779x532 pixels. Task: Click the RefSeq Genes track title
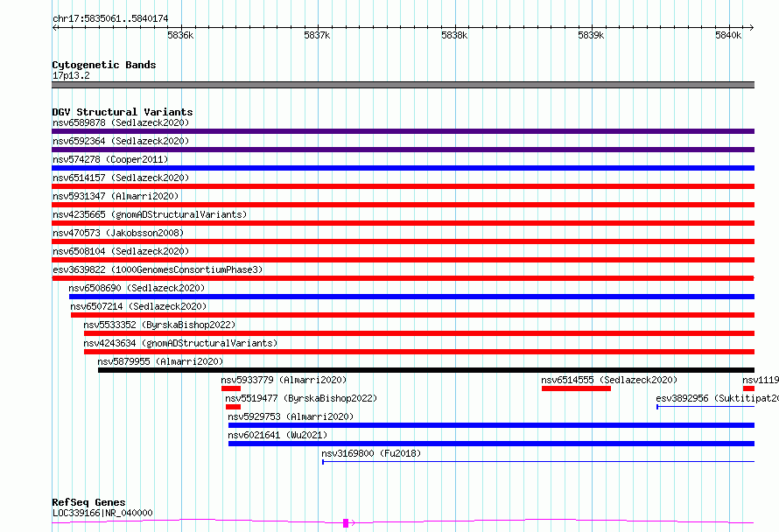(88, 502)
